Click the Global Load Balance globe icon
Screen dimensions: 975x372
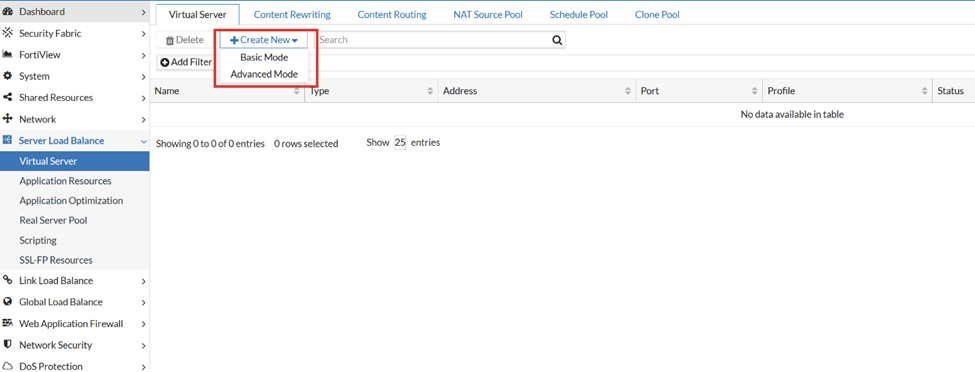click(x=8, y=302)
